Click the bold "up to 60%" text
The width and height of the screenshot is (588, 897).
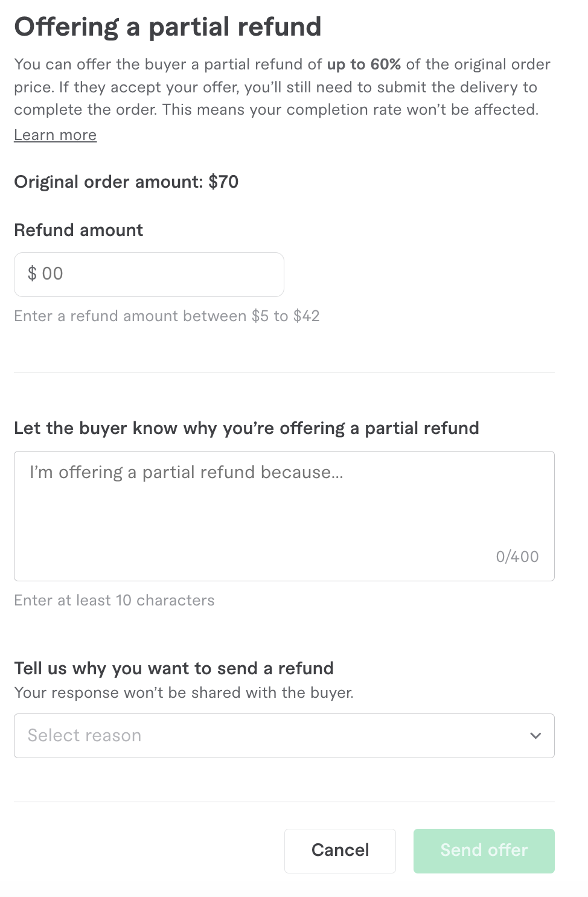pos(364,65)
